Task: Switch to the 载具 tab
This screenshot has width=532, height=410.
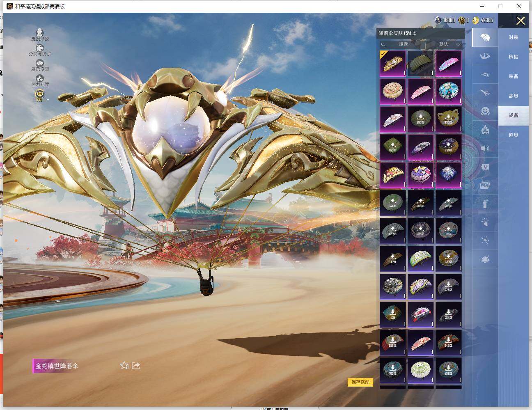Action: (x=513, y=96)
